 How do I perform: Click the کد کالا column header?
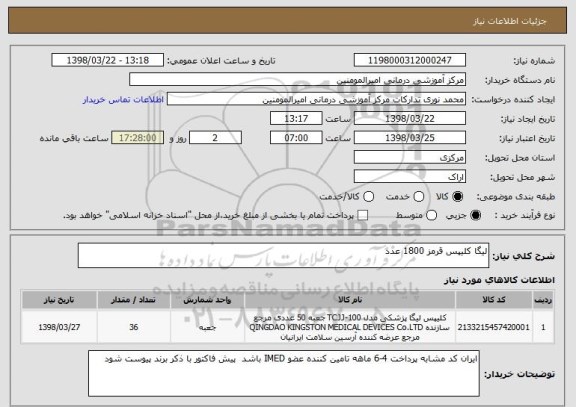(494, 300)
